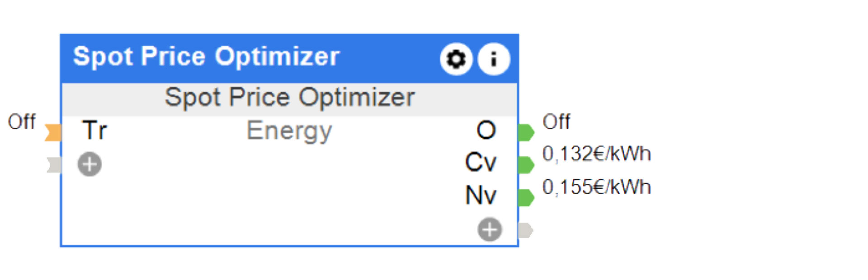Select the Cv output label

coord(481,162)
